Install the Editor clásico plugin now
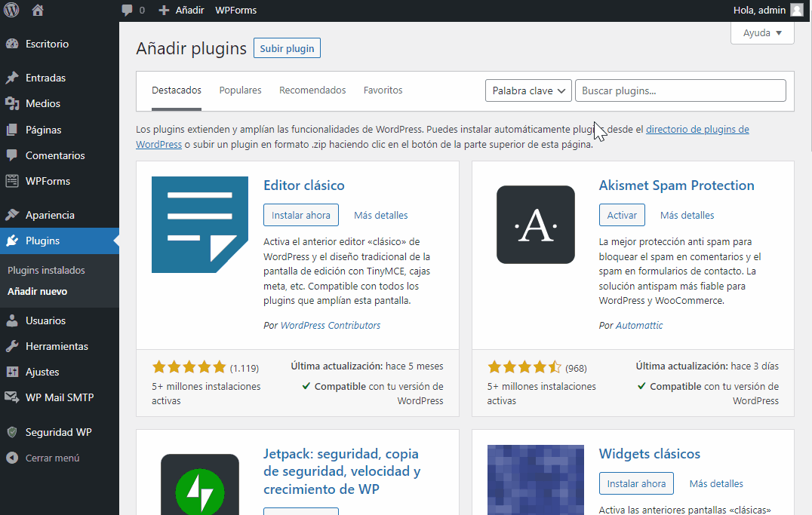This screenshot has width=812, height=515. (x=301, y=216)
